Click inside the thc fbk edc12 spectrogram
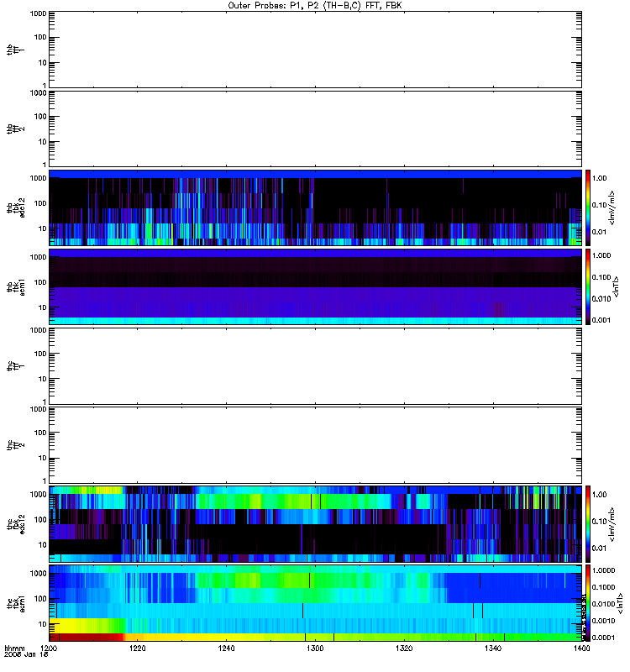630x672 pixels. [x=315, y=523]
